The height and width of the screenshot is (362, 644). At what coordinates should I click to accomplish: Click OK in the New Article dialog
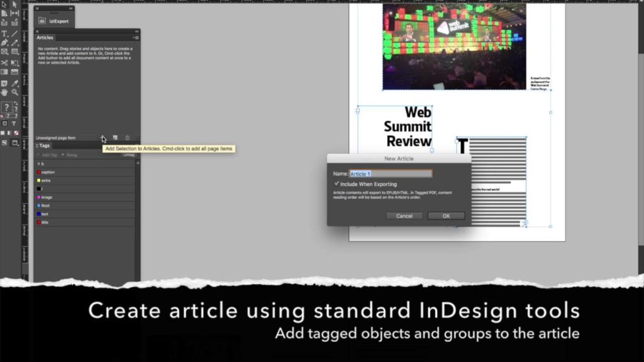[445, 216]
